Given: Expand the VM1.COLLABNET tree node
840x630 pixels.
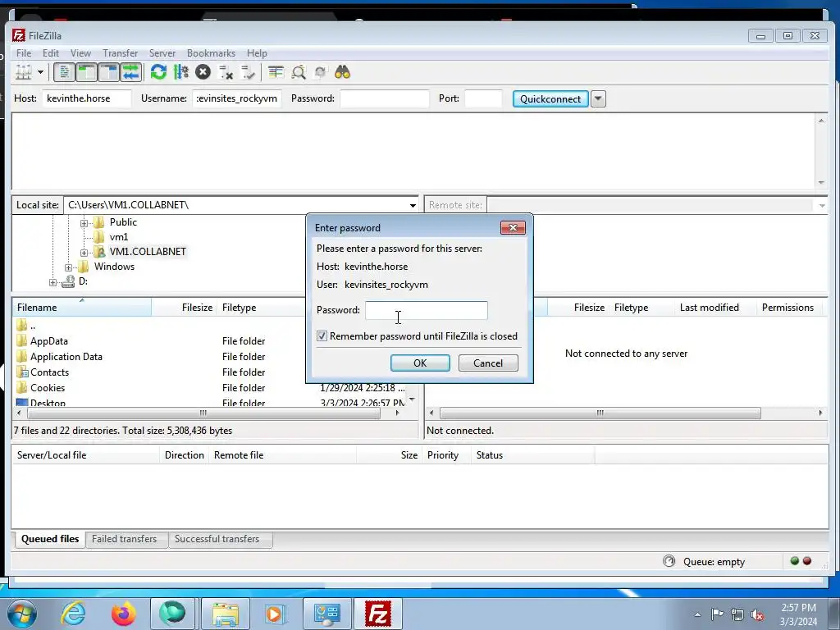Looking at the screenshot, I should tap(84, 253).
